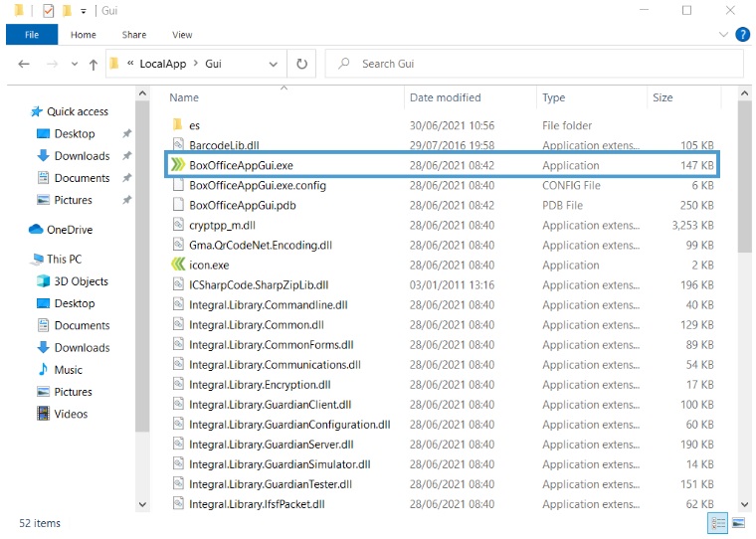Sort by the Date modified column
756x539 pixels.
point(446,97)
